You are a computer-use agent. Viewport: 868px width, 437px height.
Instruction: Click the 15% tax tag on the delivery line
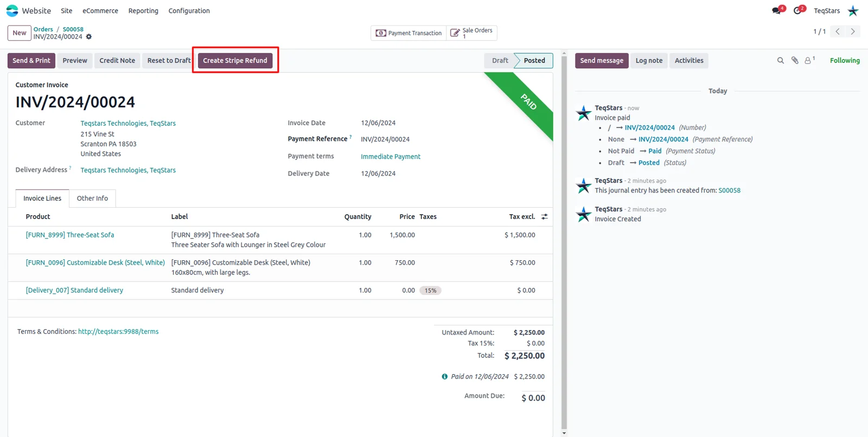(x=430, y=291)
